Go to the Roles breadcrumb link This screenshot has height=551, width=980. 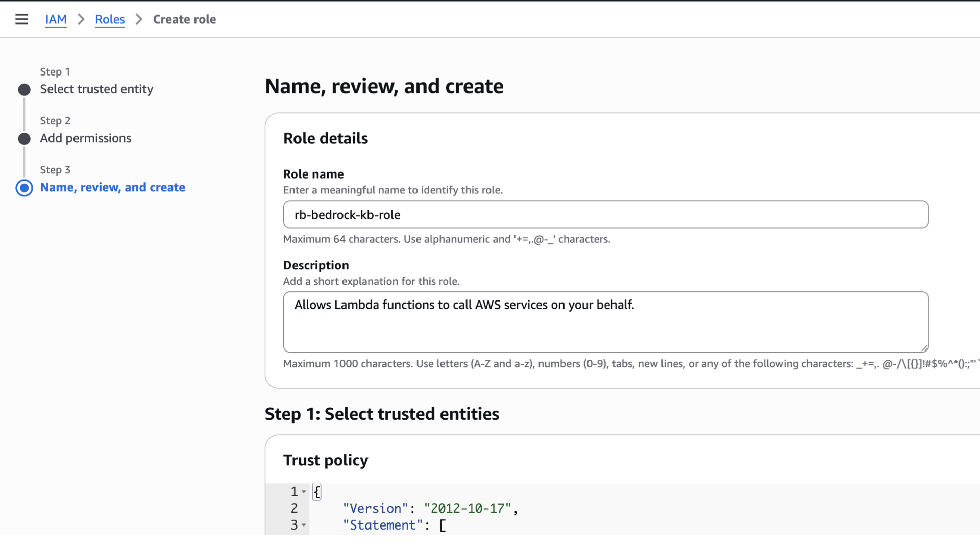[x=110, y=19]
